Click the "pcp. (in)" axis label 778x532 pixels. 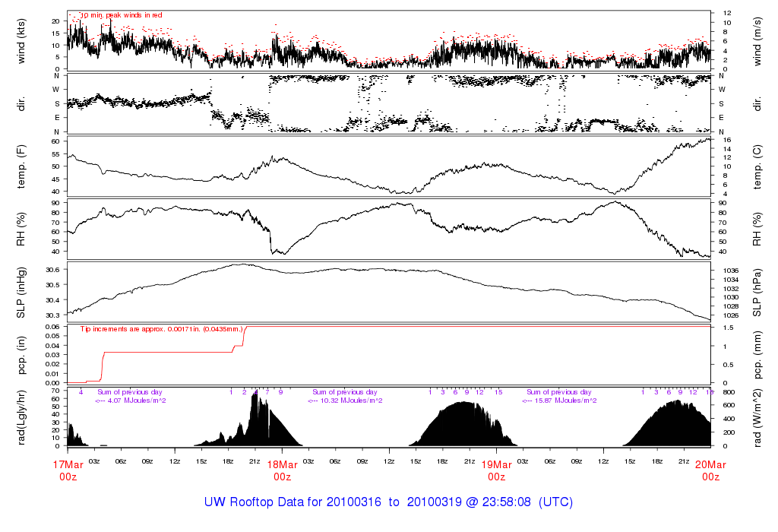(21, 356)
